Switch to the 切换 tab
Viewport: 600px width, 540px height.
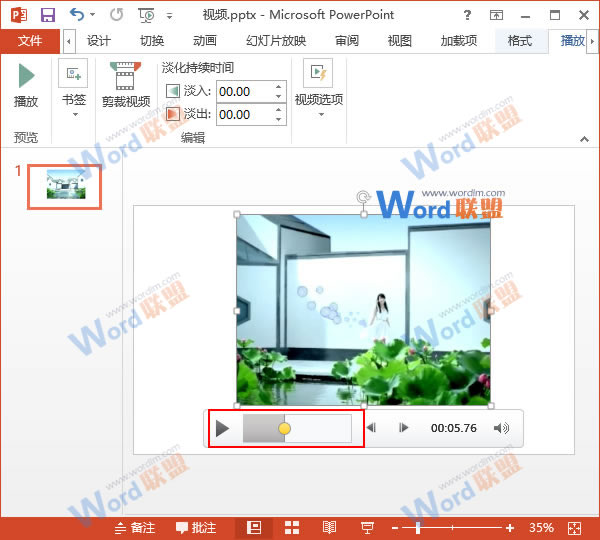click(x=152, y=41)
